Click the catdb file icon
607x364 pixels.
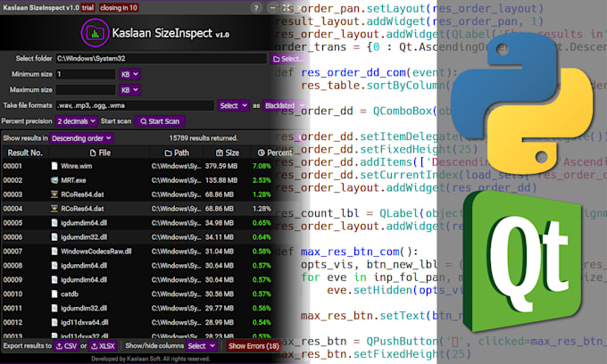pos(54,294)
